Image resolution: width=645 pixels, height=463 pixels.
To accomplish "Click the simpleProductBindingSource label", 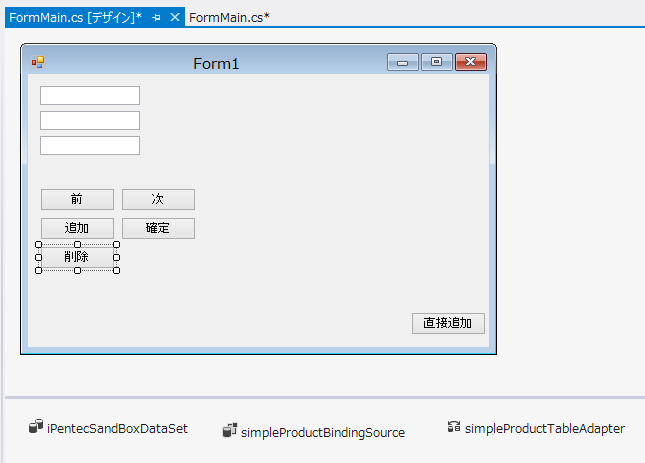I will [x=323, y=433].
